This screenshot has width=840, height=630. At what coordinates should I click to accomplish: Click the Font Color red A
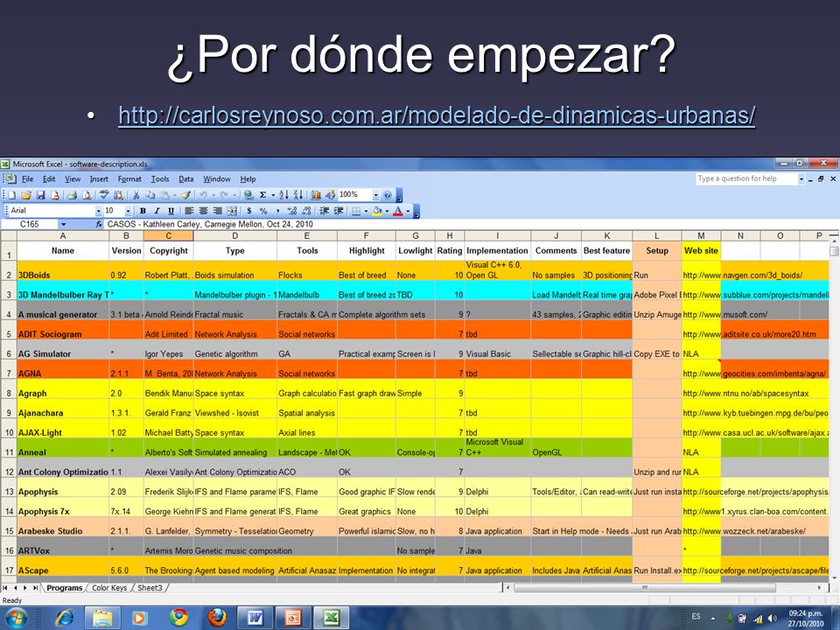tap(398, 211)
